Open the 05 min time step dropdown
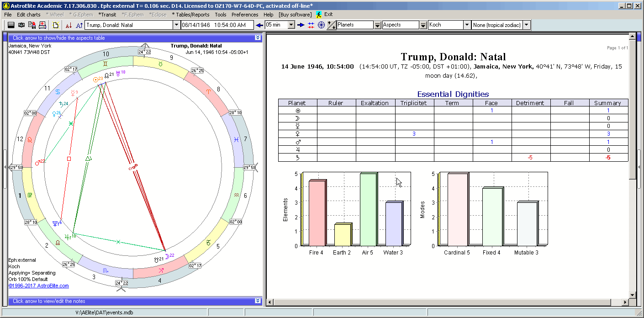 (291, 25)
